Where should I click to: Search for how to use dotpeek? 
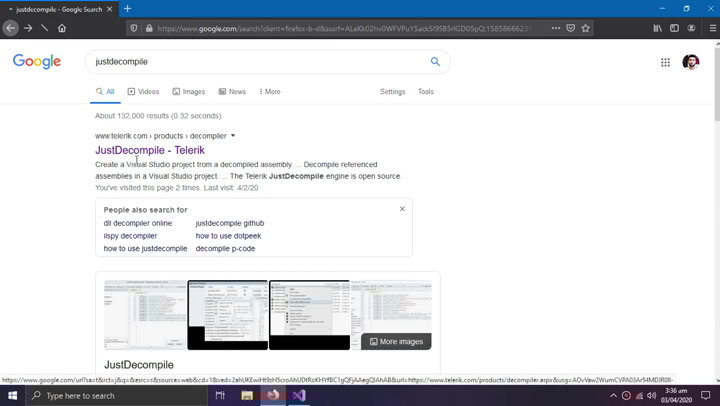point(228,236)
